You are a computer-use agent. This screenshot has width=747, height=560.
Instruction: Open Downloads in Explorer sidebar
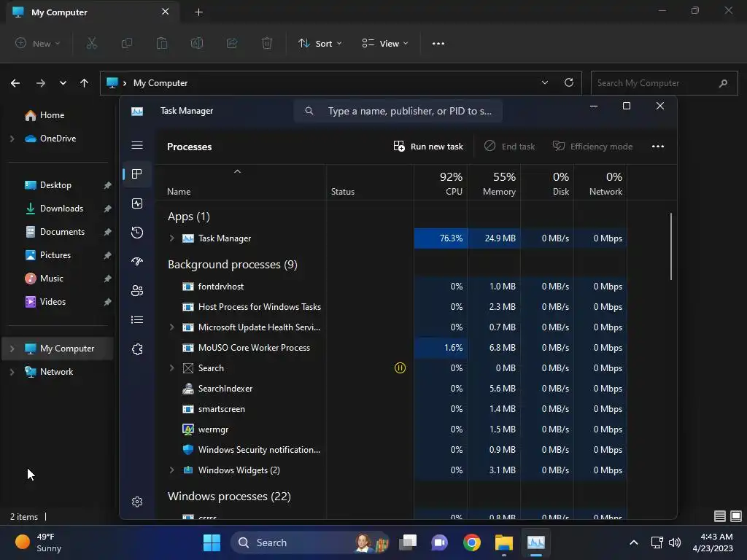click(x=61, y=209)
